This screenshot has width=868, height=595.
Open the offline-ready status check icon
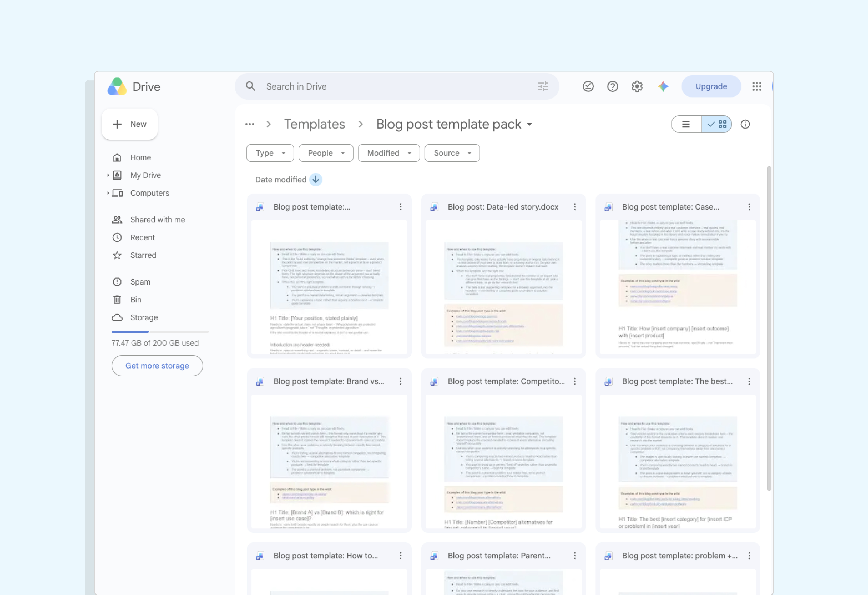[588, 86]
